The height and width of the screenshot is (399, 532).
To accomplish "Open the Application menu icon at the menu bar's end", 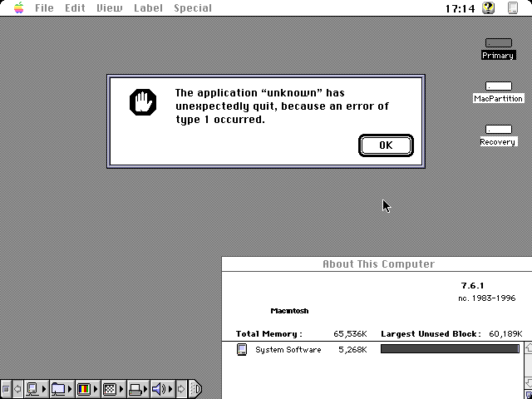I will (x=513, y=7).
